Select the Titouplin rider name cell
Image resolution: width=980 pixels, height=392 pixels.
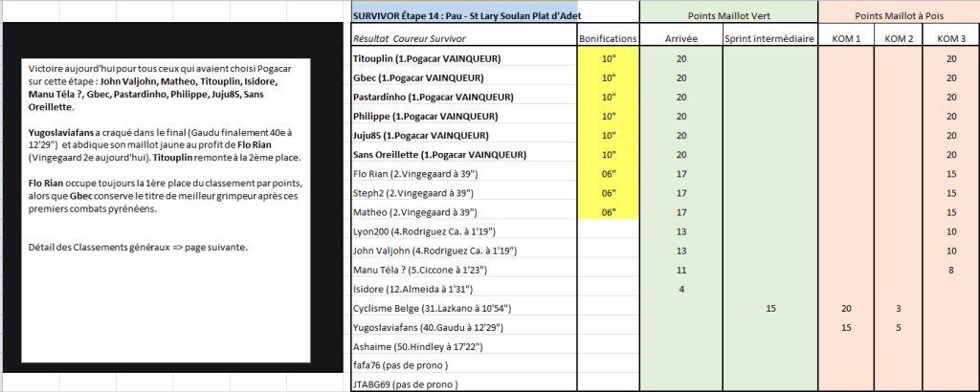[462, 59]
